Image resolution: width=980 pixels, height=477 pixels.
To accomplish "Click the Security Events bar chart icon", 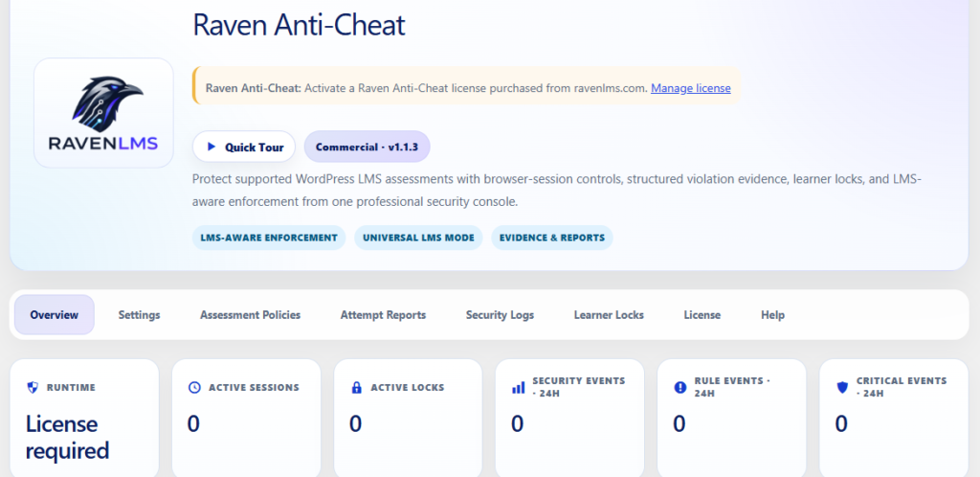I will (518, 388).
